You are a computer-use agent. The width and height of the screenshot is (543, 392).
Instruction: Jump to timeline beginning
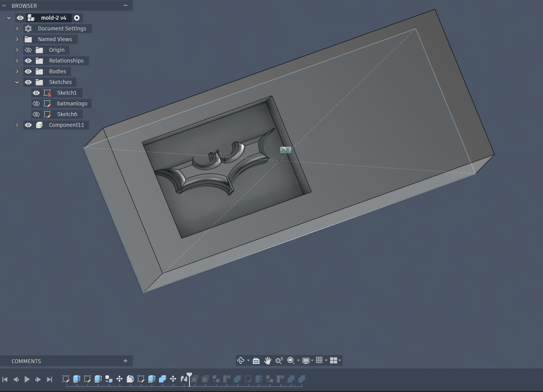[5, 379]
